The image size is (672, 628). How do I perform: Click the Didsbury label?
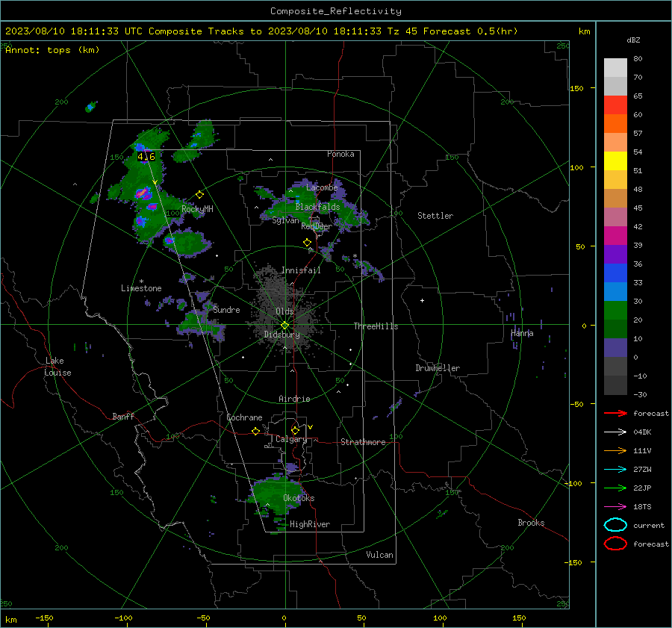point(281,335)
